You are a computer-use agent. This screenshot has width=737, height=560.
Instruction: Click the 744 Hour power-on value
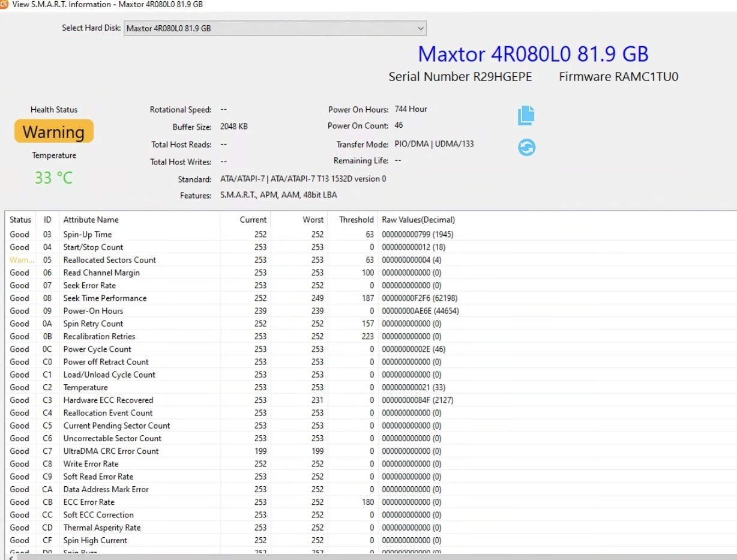click(x=411, y=109)
